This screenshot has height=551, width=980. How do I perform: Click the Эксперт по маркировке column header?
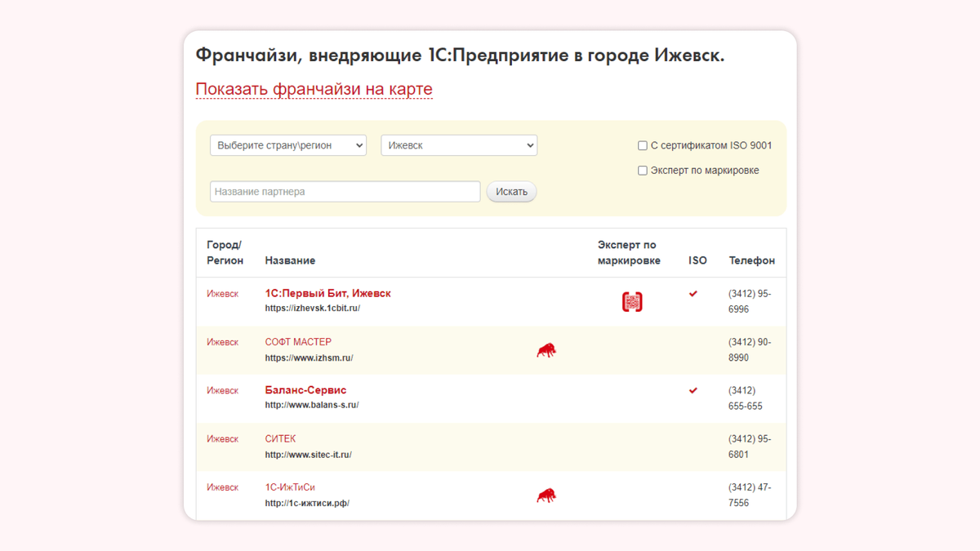(629, 252)
